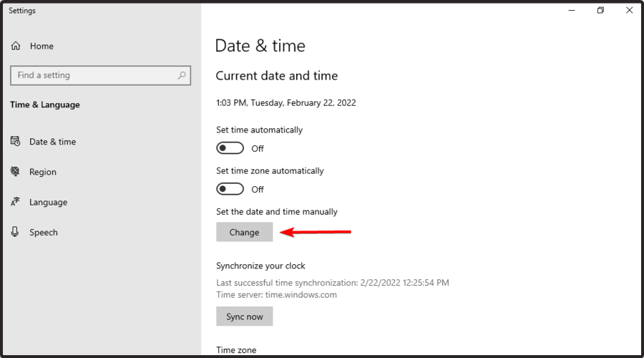Click the Date & time page title
The image size is (644, 358).
(260, 46)
